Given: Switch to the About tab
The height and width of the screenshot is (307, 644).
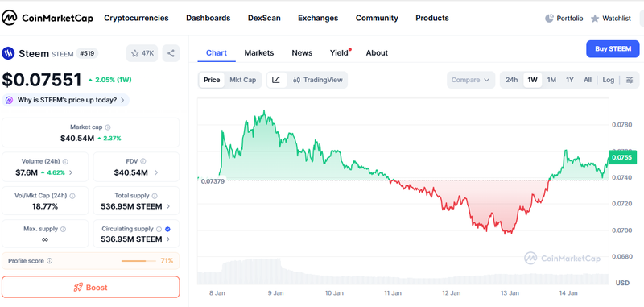Looking at the screenshot, I should pos(377,52).
